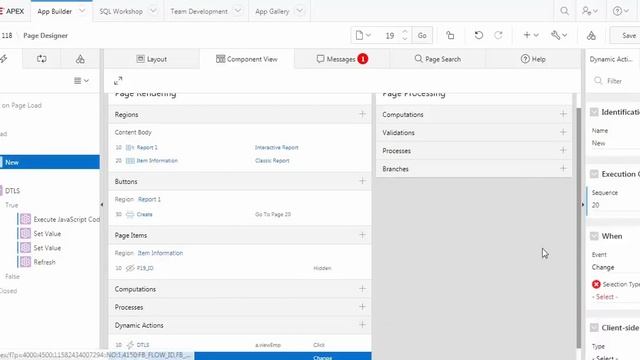Switch to Dynamic Actions lightning tab

pos(4,59)
